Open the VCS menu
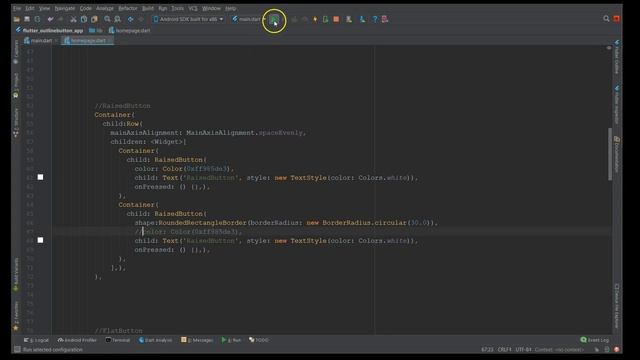This screenshot has height=360, width=640. [x=193, y=8]
